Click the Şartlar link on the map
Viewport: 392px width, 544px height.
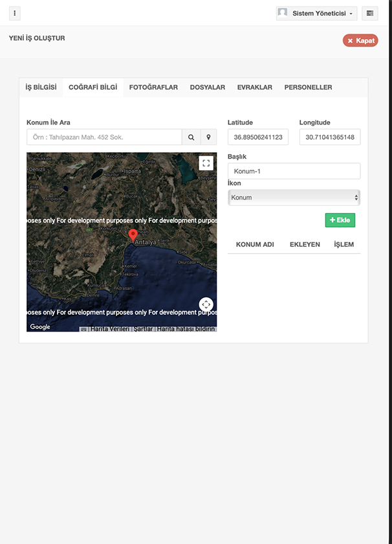pyautogui.click(x=143, y=329)
